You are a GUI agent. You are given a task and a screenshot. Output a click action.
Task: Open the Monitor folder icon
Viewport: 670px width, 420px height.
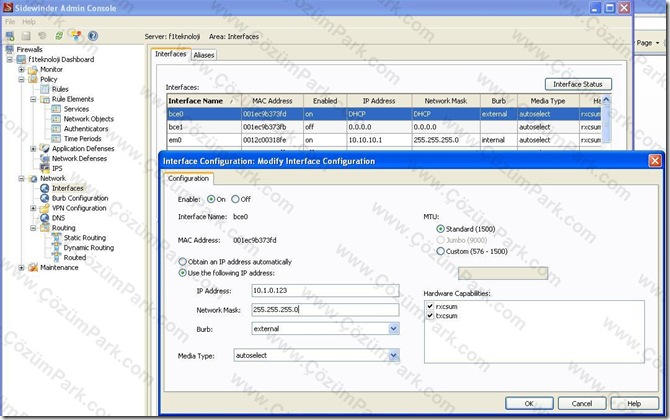point(32,69)
